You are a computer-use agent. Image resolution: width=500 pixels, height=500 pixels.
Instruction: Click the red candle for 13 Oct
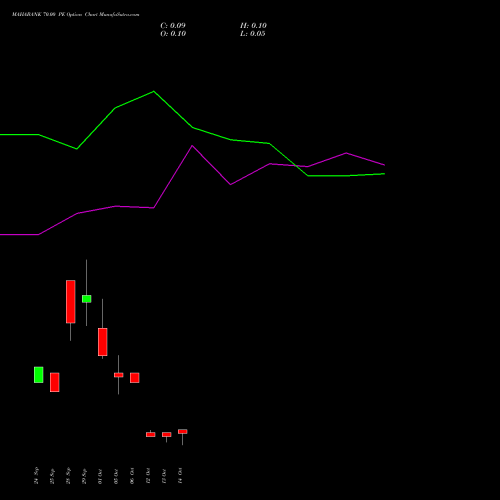(167, 434)
